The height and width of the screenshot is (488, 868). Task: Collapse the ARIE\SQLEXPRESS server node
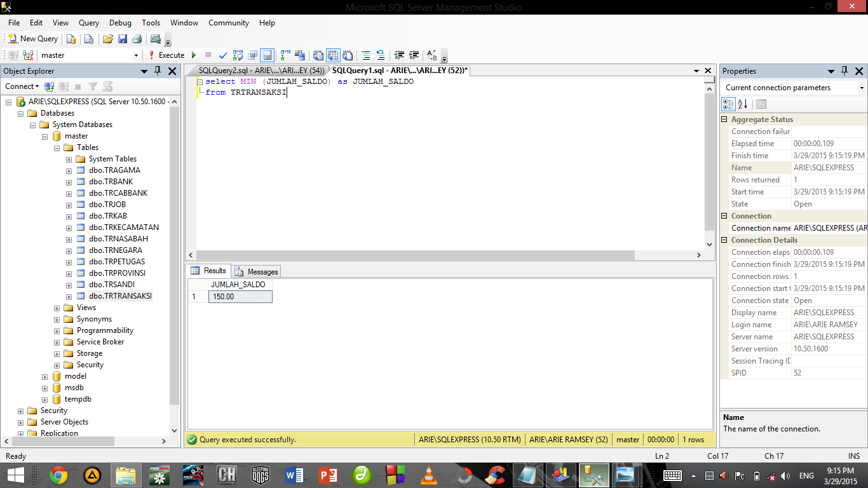[9, 102]
